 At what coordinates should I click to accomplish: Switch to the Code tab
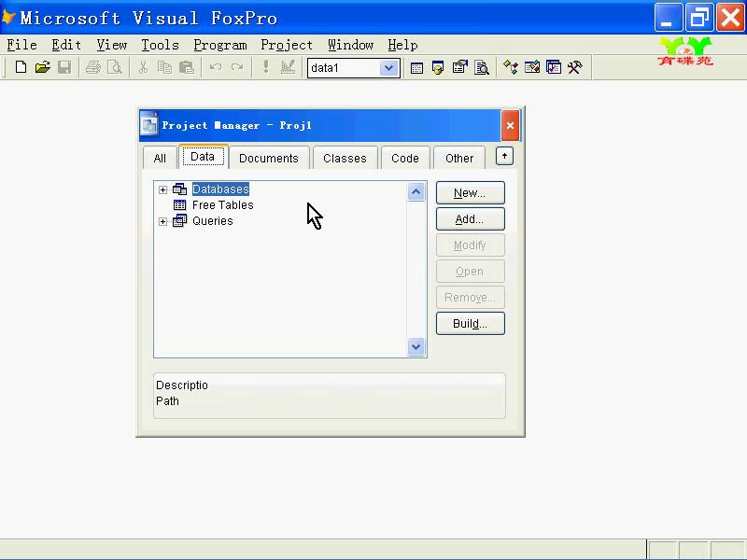click(405, 158)
